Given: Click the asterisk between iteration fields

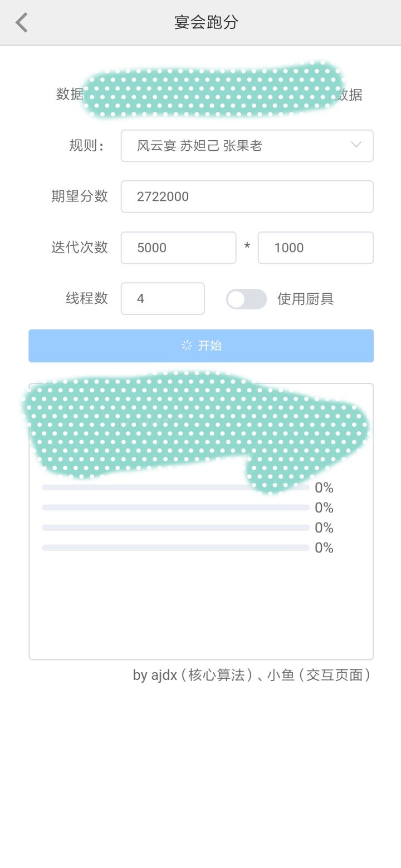Looking at the screenshot, I should [247, 246].
